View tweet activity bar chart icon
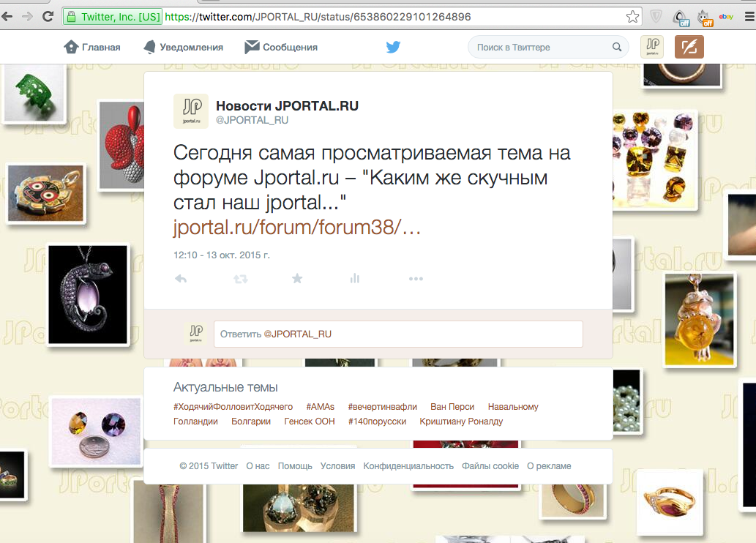The image size is (756, 543). point(355,278)
